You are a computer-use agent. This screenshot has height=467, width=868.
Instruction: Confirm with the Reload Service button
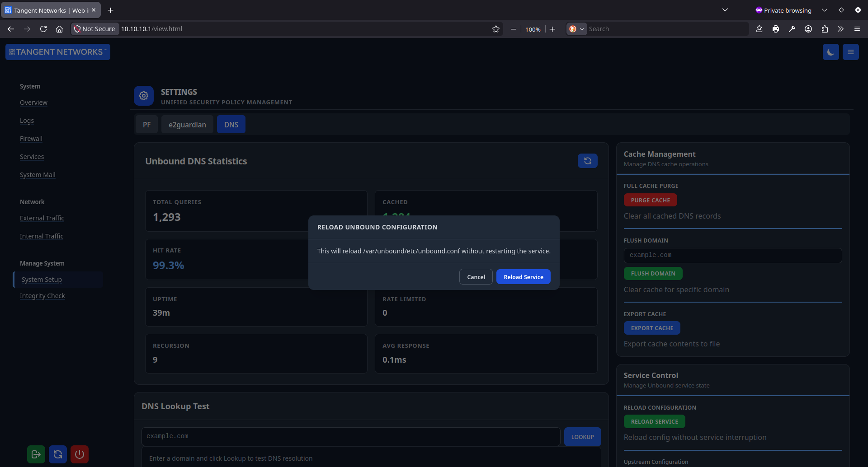(x=523, y=276)
